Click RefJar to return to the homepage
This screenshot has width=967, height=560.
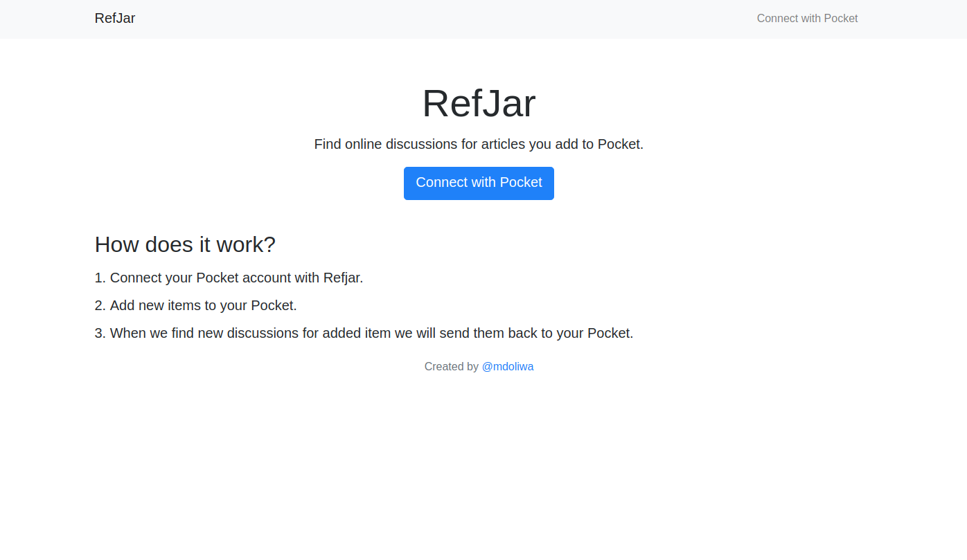(x=115, y=18)
